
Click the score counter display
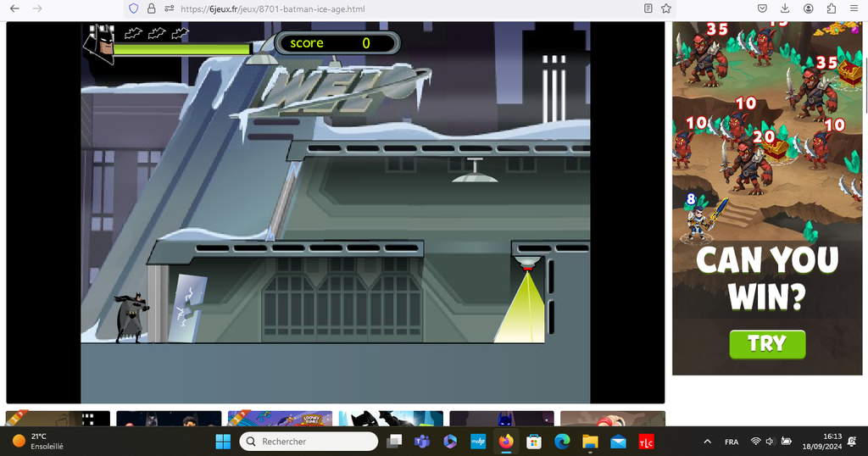coord(337,43)
